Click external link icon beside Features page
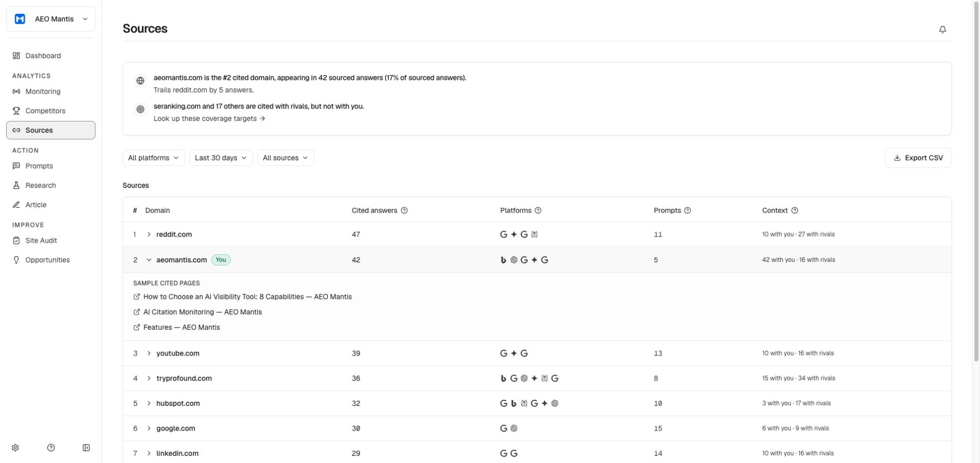 tap(137, 327)
